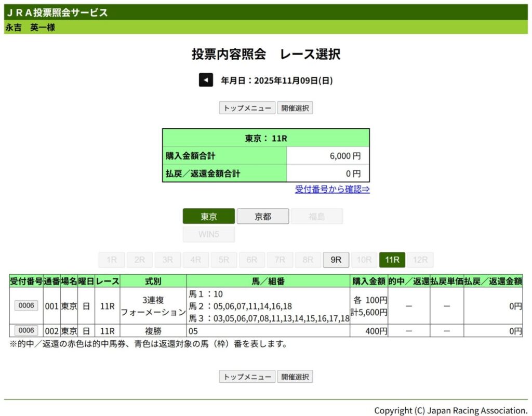Screen dimensions: 532x416
Task: Select the greyed-out 福島 racecourse tab
Action: 317,217
